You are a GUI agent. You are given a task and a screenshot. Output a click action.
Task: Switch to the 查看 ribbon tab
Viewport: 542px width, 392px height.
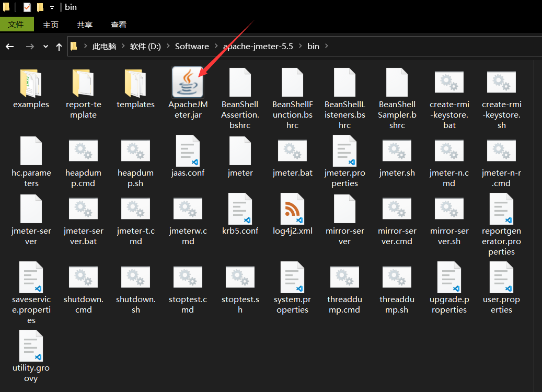[118, 25]
